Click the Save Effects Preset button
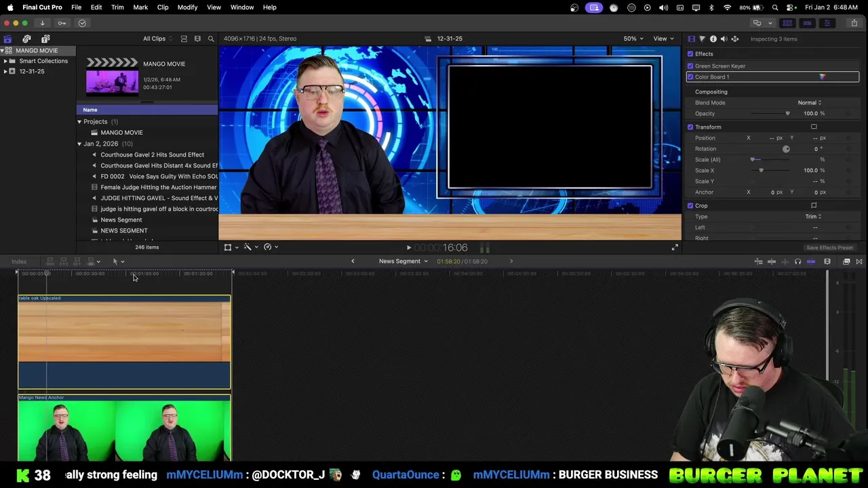Viewport: 868px width, 488px height. (x=829, y=247)
